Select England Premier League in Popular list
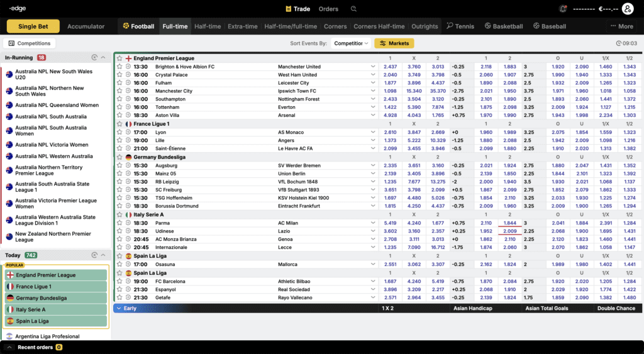 [56, 275]
